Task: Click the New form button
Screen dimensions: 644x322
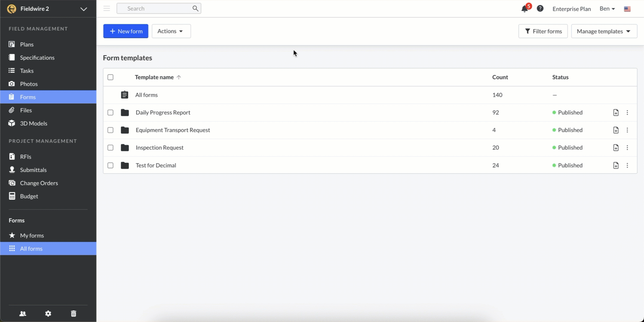Action: click(126, 31)
